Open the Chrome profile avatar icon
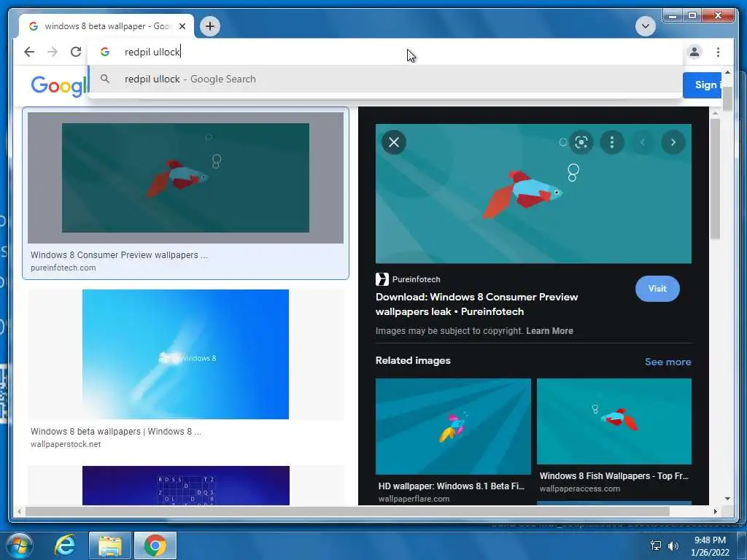Image resolution: width=747 pixels, height=560 pixels. 694,52
